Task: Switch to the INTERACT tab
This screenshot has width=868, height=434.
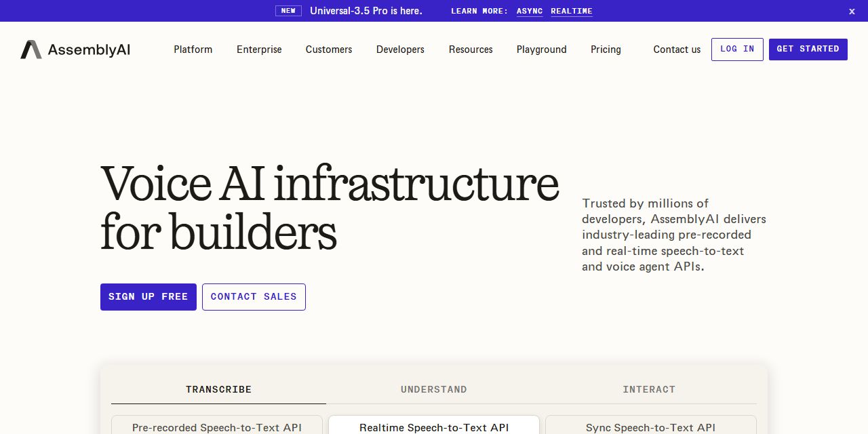Action: click(x=649, y=389)
